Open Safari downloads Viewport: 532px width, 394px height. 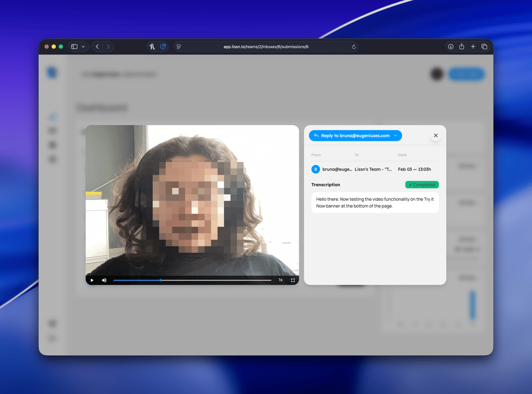tap(450, 47)
